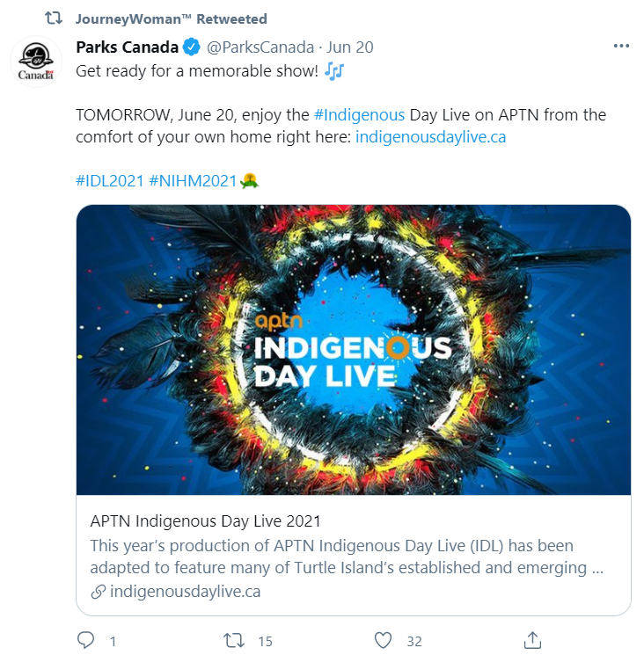This screenshot has width=644, height=655.
Task: Like the tweet with heart icon
Action: [383, 641]
